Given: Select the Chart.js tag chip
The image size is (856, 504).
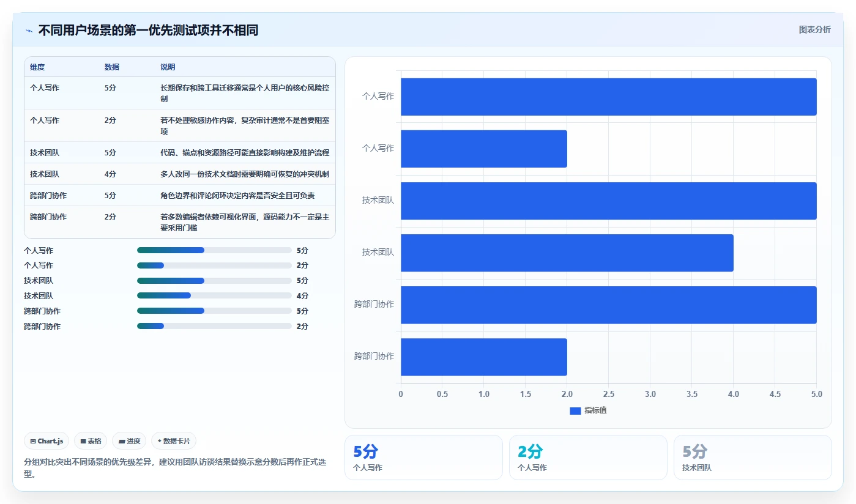Looking at the screenshot, I should tap(47, 441).
